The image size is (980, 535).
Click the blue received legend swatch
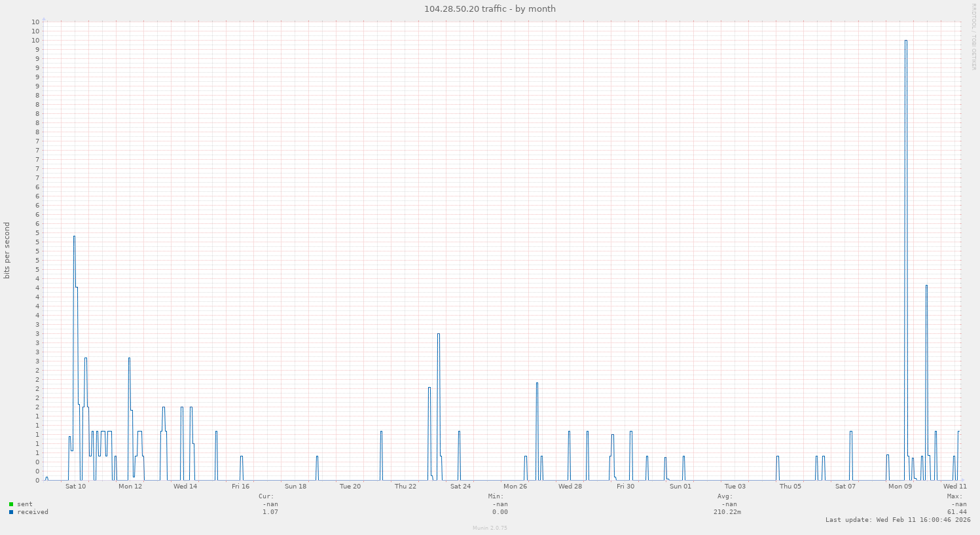click(x=11, y=512)
